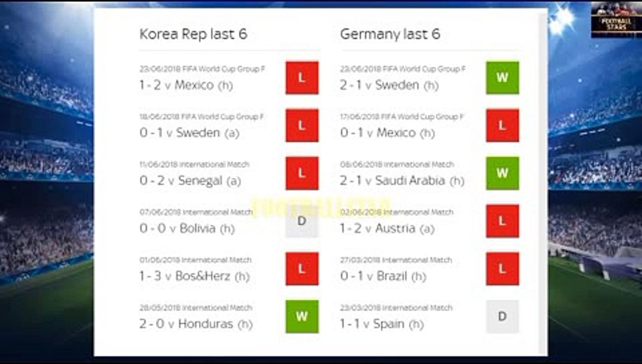Image resolution: width=642 pixels, height=364 pixels.
Task: Click the L badge for Germany v Brazil
Action: [502, 269]
